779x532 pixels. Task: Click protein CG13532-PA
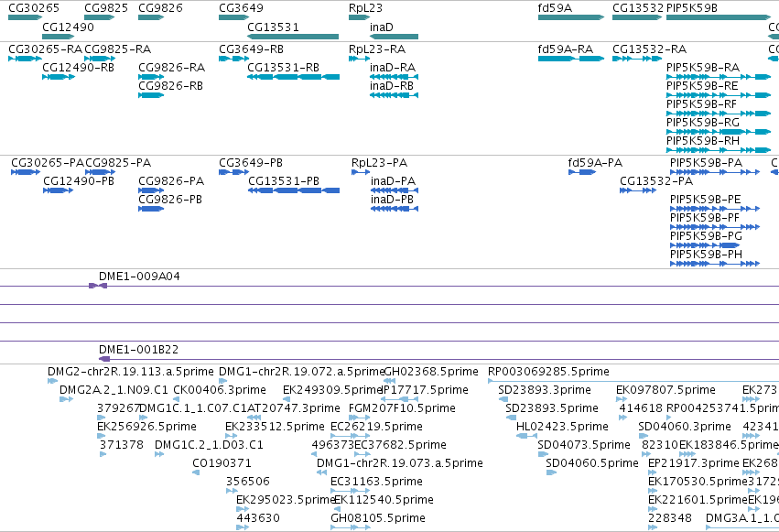(x=638, y=190)
